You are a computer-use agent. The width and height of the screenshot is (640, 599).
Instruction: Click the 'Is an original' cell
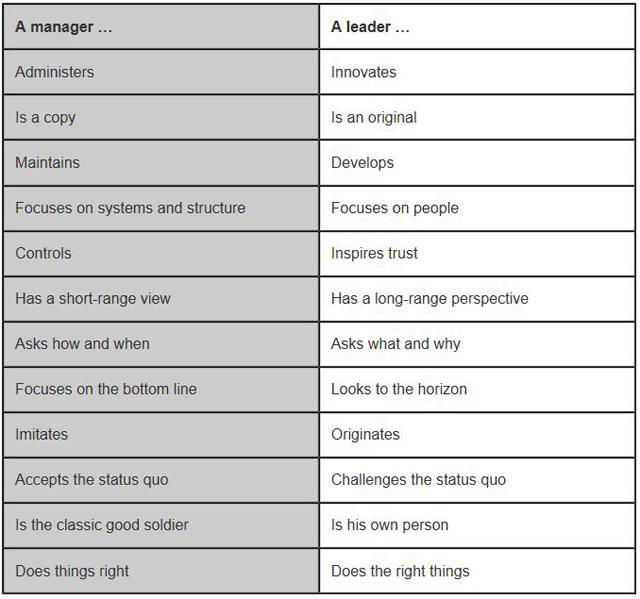pyautogui.click(x=477, y=118)
